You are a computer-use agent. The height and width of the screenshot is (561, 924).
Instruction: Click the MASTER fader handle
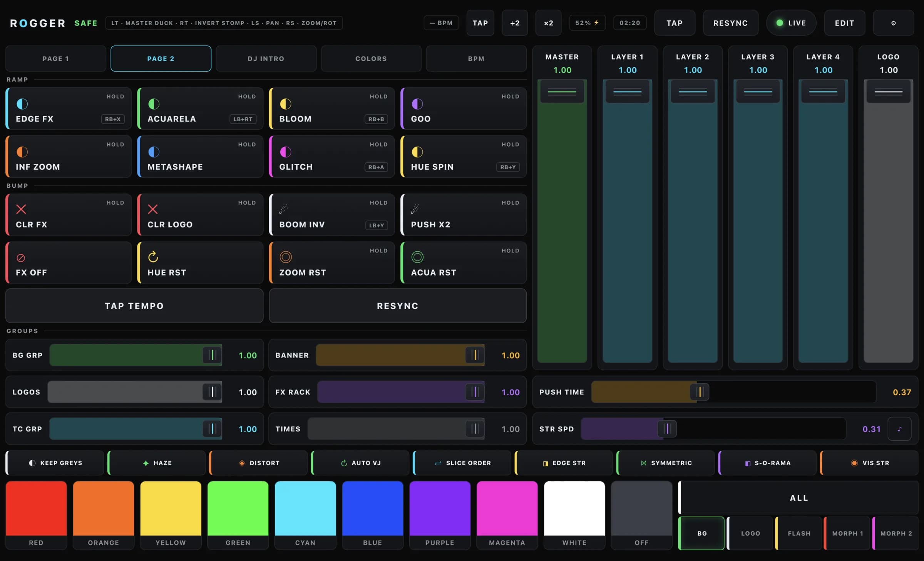coord(562,92)
